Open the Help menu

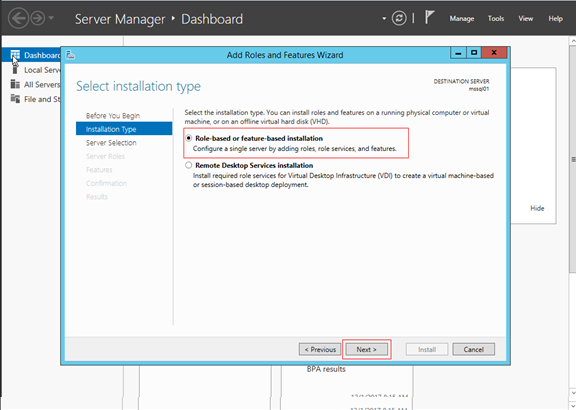[555, 19]
